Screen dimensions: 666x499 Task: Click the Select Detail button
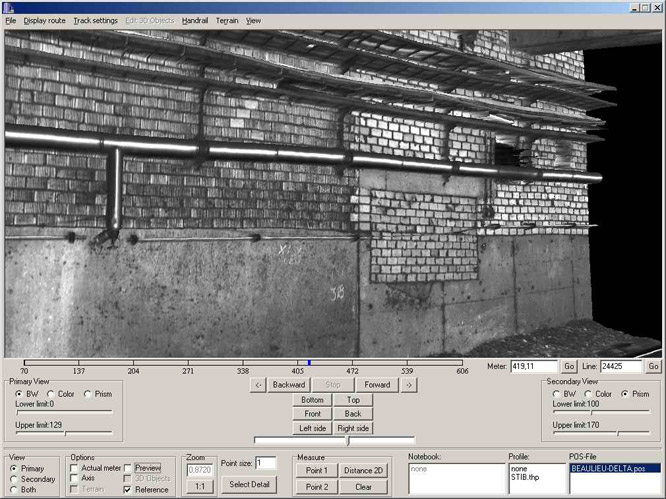pyautogui.click(x=252, y=485)
